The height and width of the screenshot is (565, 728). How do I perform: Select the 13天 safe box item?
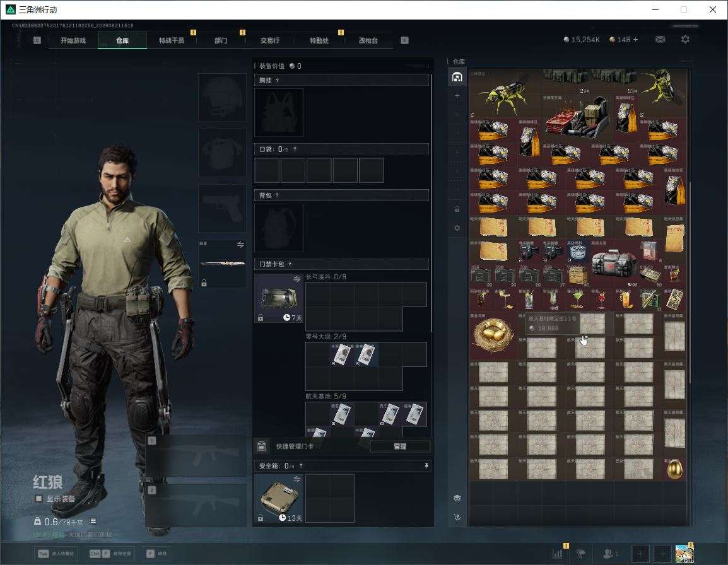[279, 498]
